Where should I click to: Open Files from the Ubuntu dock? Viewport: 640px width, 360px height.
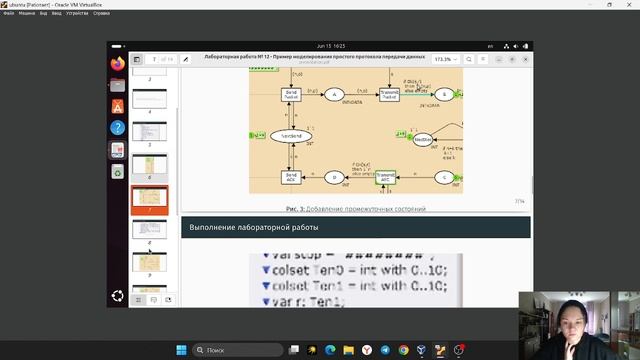click(x=118, y=85)
